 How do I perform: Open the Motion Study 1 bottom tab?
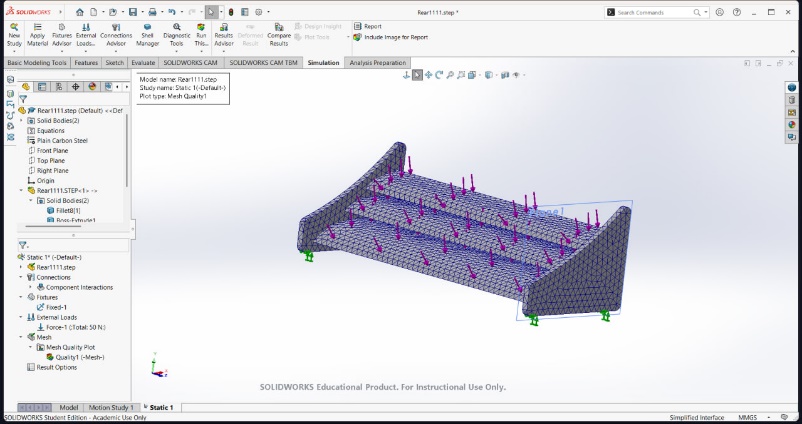[111, 408]
